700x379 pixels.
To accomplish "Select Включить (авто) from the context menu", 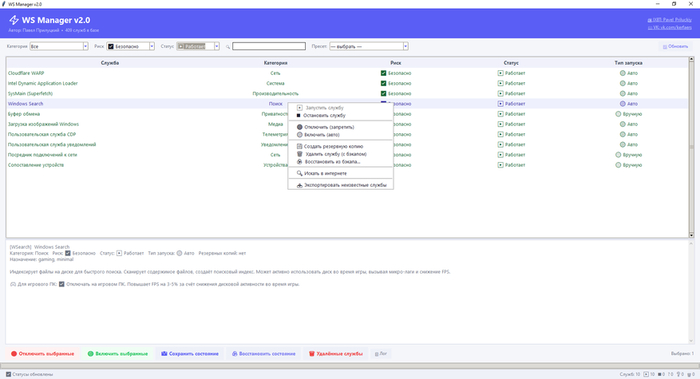I will (x=341, y=134).
